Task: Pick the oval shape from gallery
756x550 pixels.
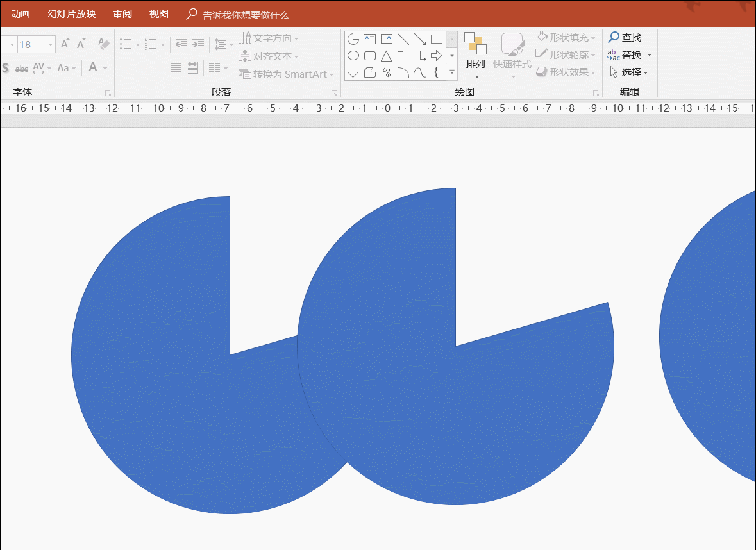Action: point(353,56)
